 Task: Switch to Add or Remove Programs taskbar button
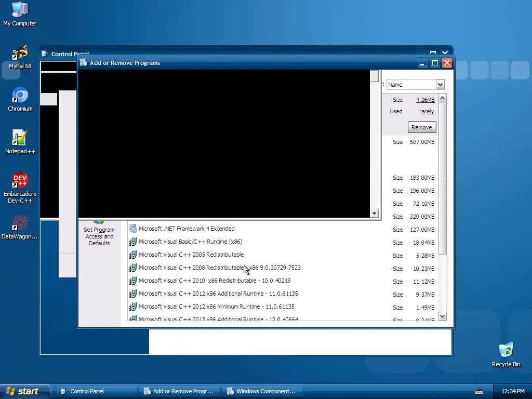[x=179, y=391]
